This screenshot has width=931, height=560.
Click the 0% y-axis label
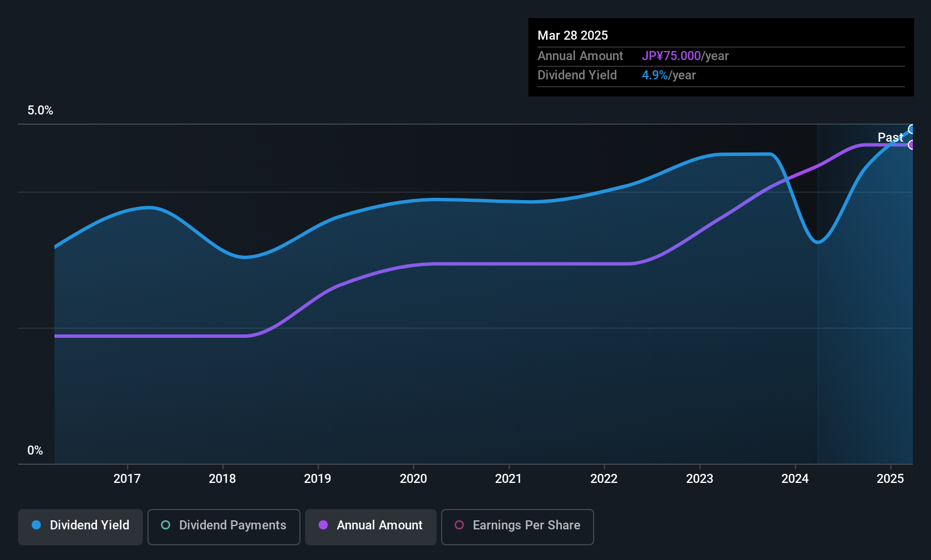click(x=35, y=451)
